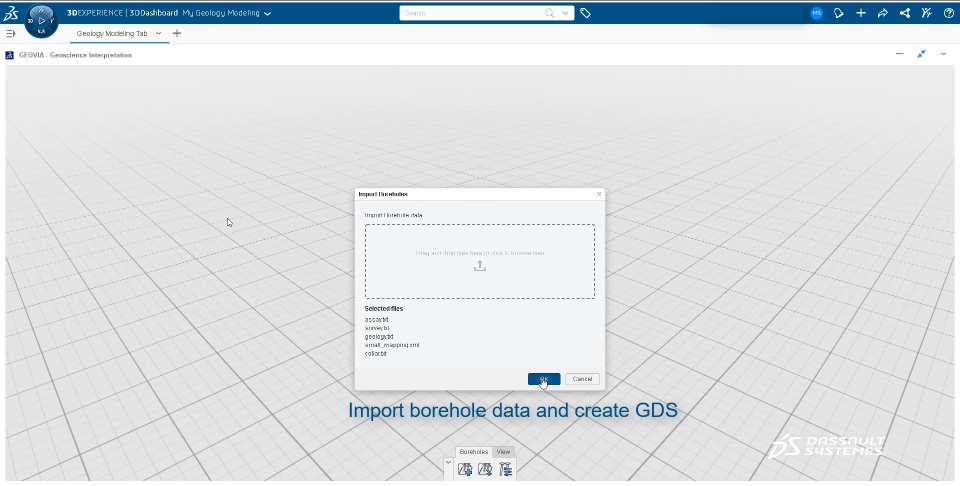Select the assay.txt file entry
The image size is (960, 486).
pyautogui.click(x=377, y=320)
